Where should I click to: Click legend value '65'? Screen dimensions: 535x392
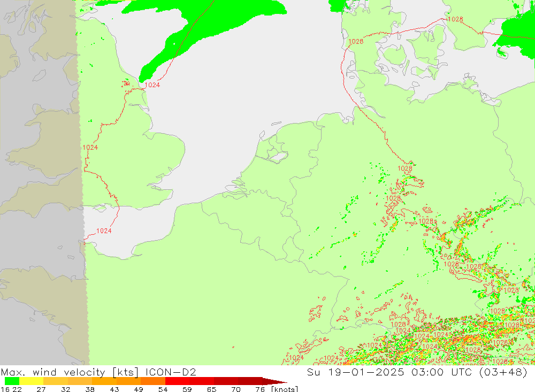211,389
